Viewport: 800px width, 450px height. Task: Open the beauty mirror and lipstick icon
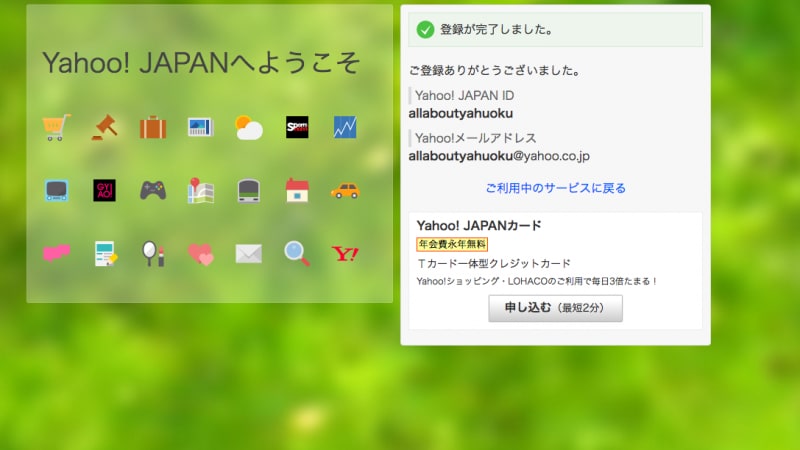coord(153,254)
